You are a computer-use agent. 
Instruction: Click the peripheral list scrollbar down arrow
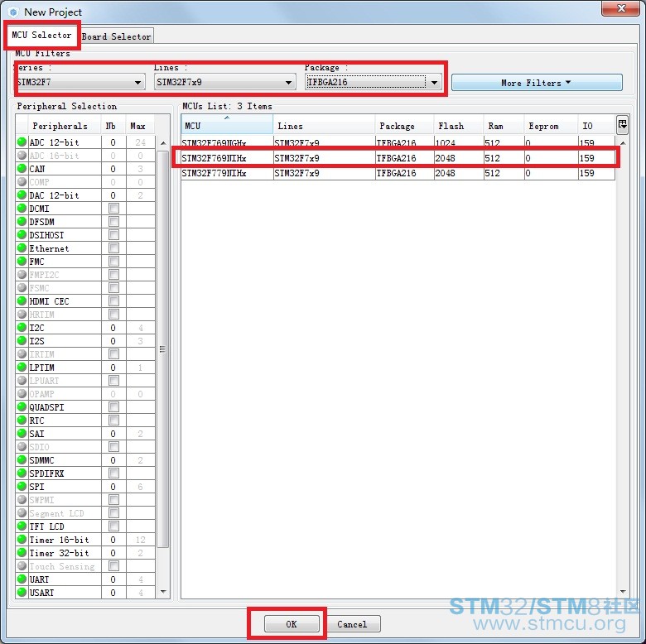163,592
